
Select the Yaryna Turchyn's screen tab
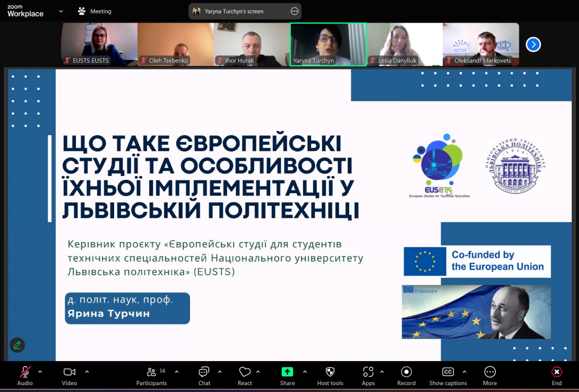coord(240,11)
